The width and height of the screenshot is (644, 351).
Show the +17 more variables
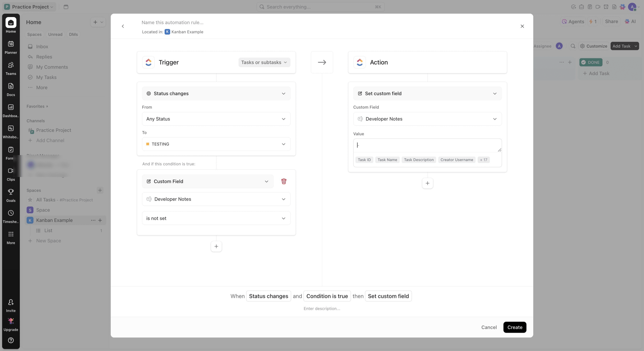483,160
